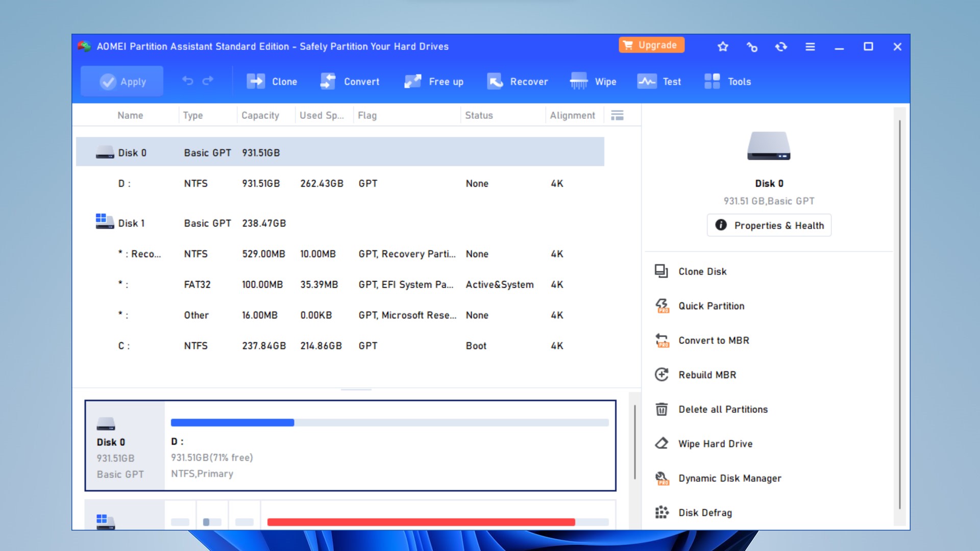The image size is (980, 551).
Task: Click the Upgrade button
Action: [x=651, y=45]
